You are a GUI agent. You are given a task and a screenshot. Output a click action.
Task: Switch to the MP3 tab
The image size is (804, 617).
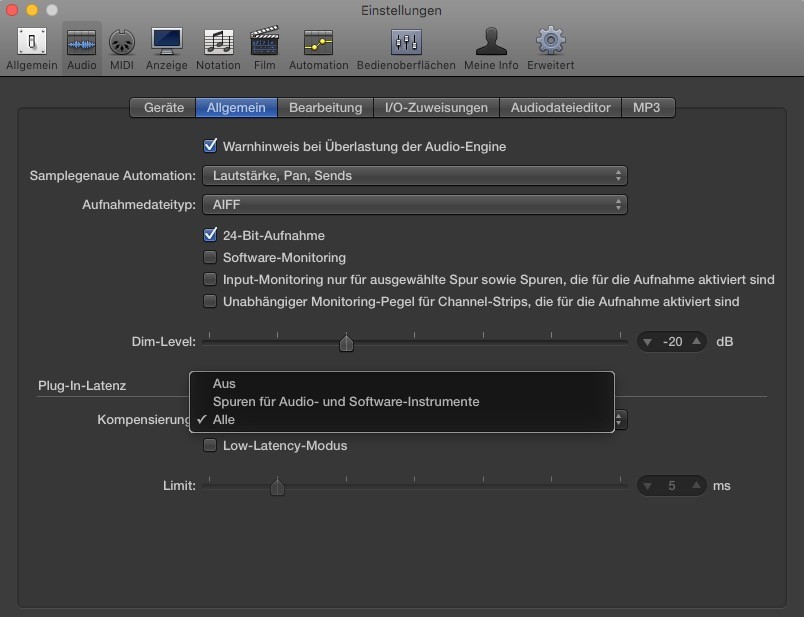click(x=648, y=108)
